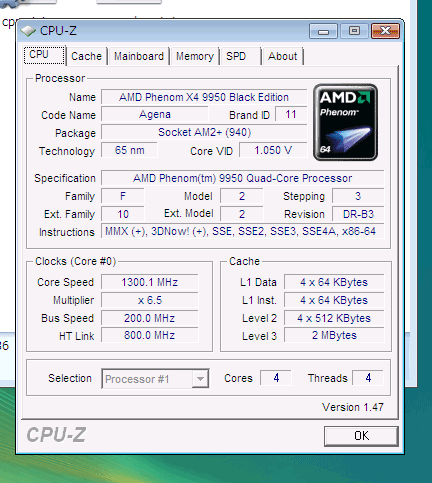Click the Instructions field listing MMX, SSE
Screen dimensions: 432x483
coord(243,231)
